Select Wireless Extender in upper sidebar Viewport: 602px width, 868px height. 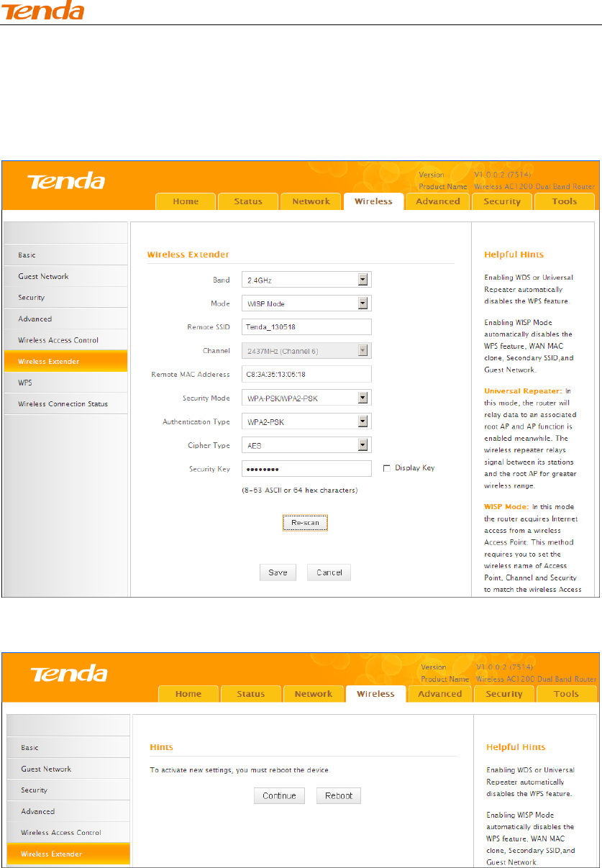click(x=65, y=361)
